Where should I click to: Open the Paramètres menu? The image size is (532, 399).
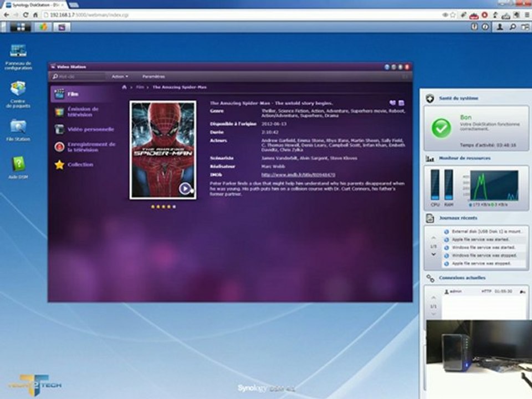tap(154, 76)
